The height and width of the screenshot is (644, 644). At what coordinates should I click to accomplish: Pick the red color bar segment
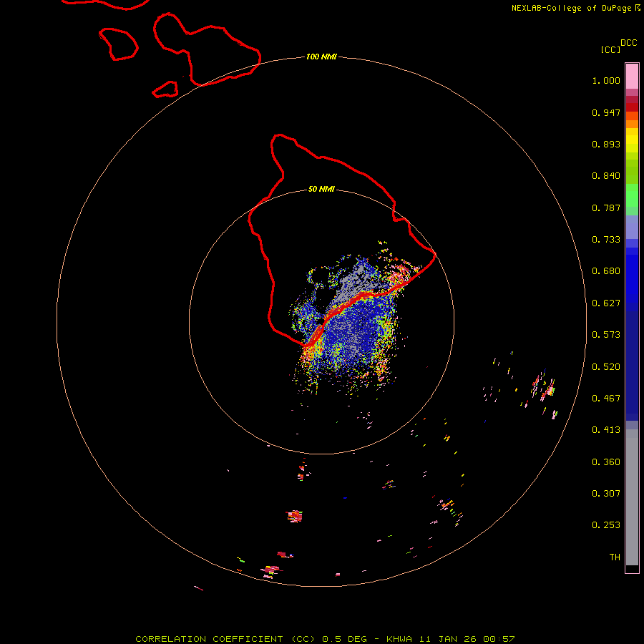(632, 107)
